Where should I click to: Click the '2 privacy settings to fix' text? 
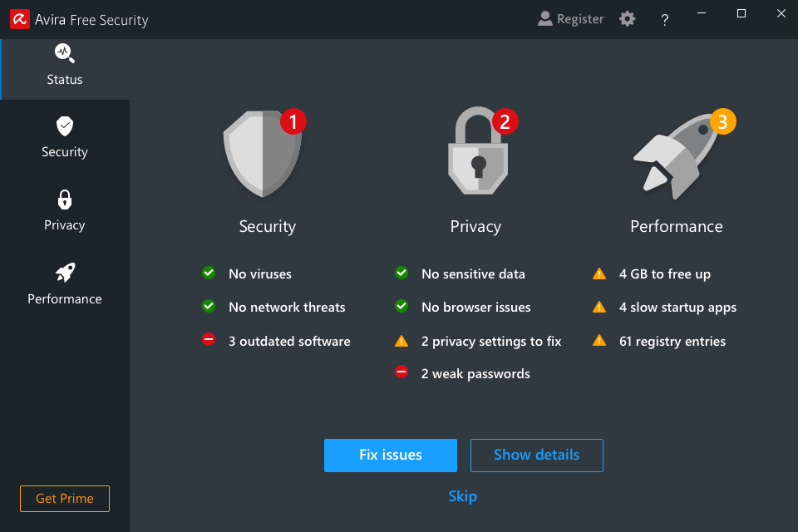pyautogui.click(x=491, y=342)
